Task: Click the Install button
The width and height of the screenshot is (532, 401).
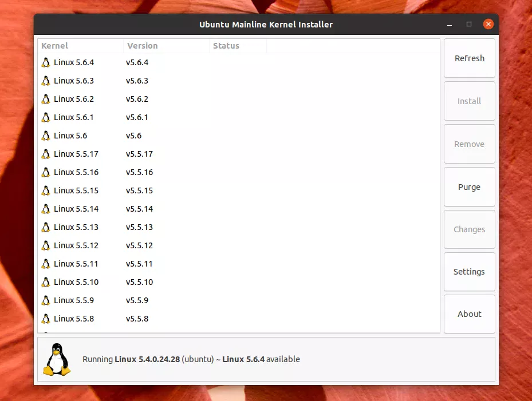Action: click(469, 101)
